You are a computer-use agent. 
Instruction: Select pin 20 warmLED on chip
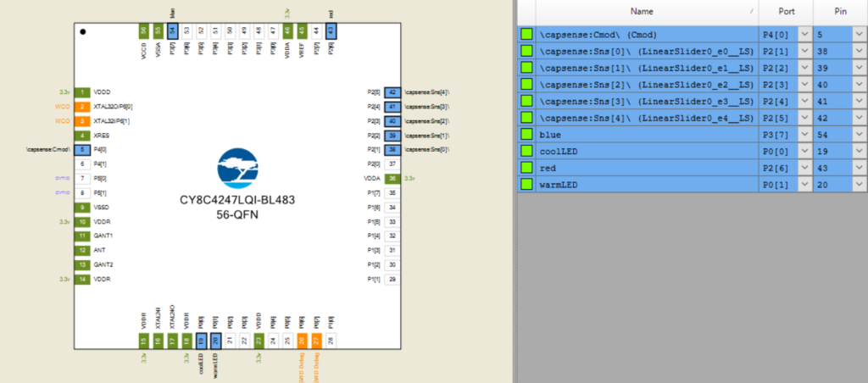(x=215, y=341)
